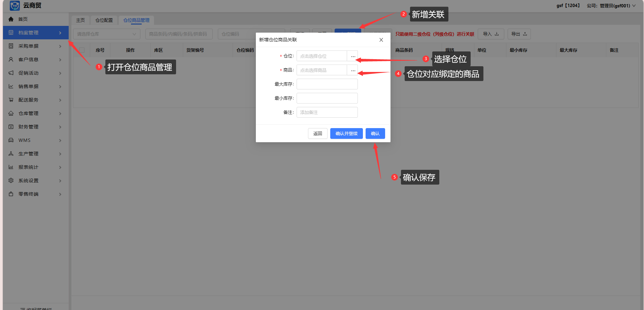The image size is (644, 310).
Task: Click the 销售单据 chart icon
Action: (11, 86)
